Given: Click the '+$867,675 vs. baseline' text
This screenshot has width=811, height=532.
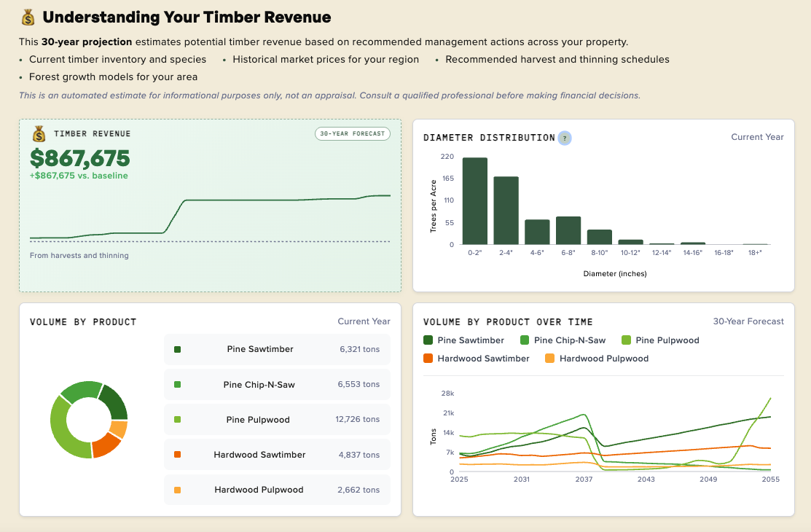Looking at the screenshot, I should point(77,176).
